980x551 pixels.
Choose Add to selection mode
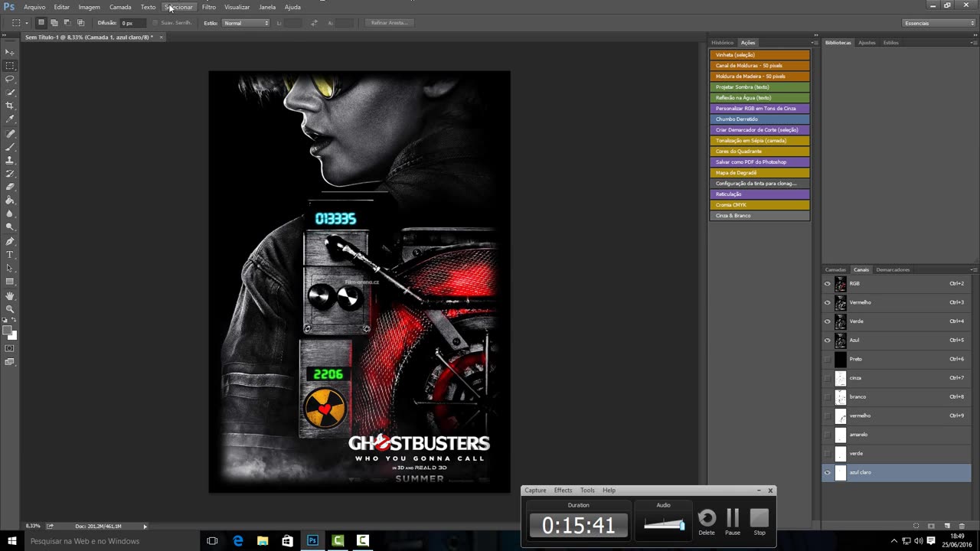(54, 23)
